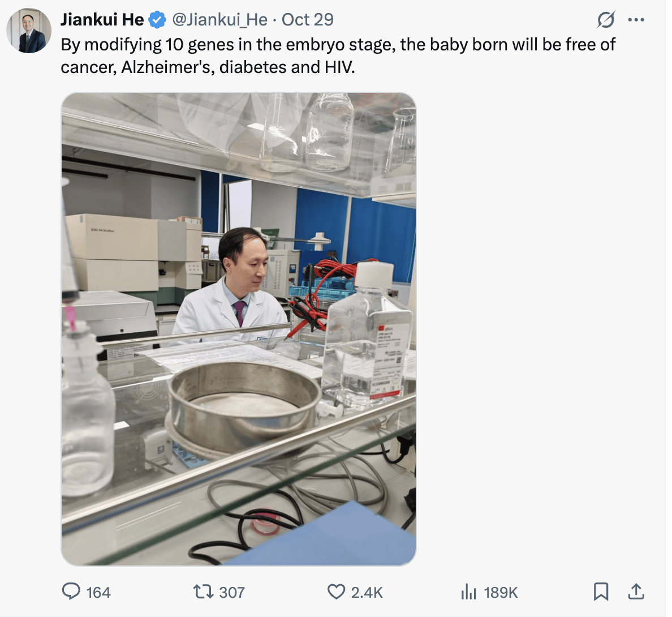Image resolution: width=672 pixels, height=617 pixels.
Task: Click the view analytics bar chart icon
Action: pyautogui.click(x=468, y=592)
